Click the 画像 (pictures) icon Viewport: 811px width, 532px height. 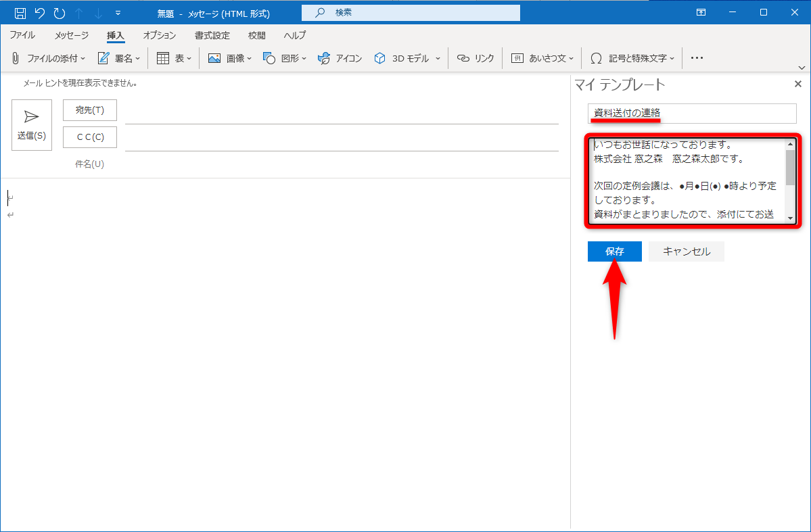click(213, 58)
